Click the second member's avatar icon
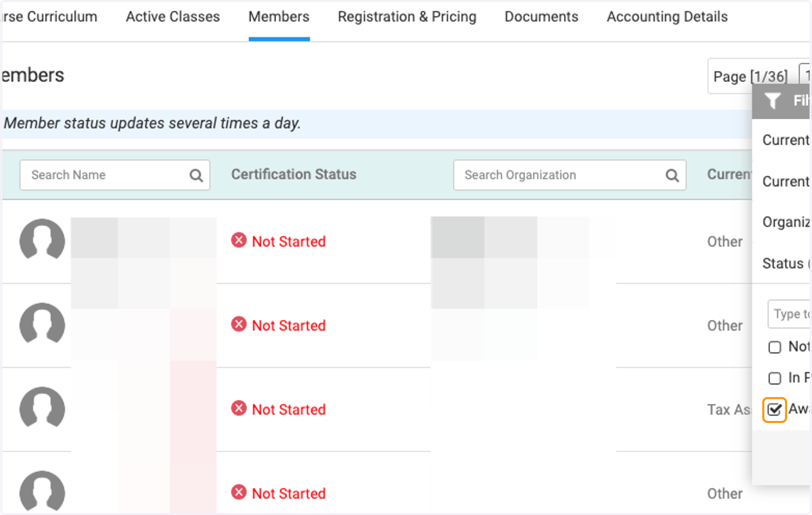Screen dimensions: 812x515 coord(42,325)
